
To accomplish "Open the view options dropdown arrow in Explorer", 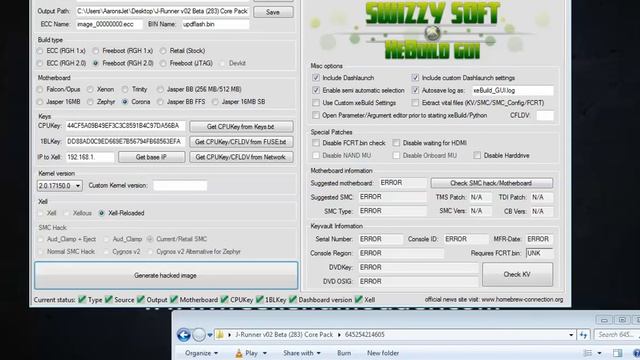I will tap(599, 353).
